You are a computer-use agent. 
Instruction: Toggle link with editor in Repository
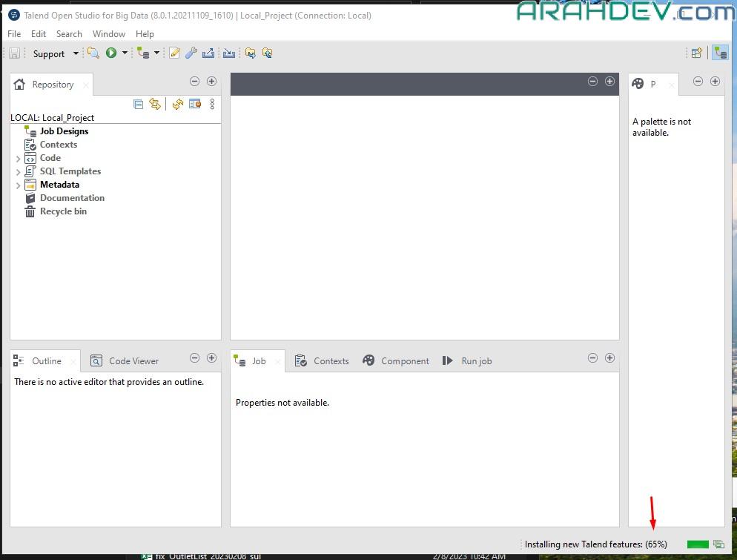[x=154, y=105]
